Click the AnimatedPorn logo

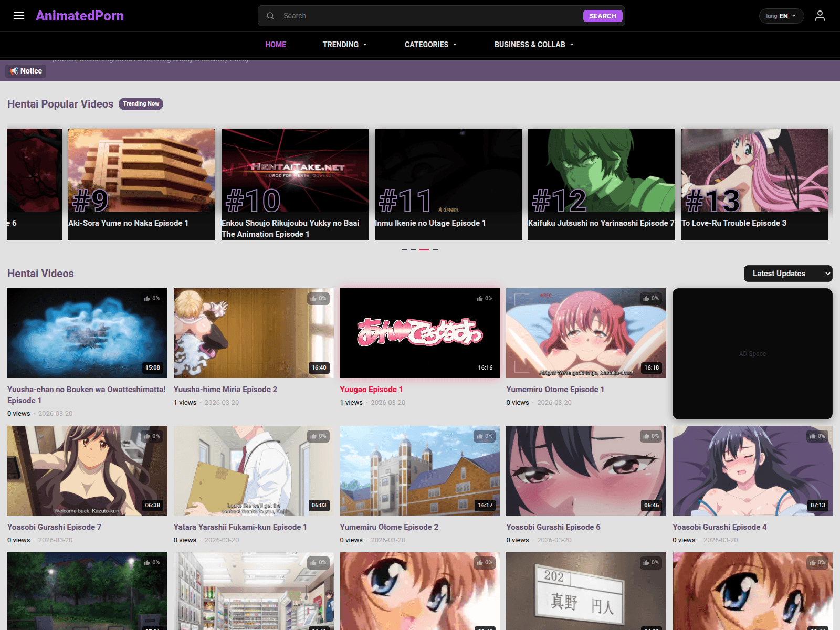point(80,16)
